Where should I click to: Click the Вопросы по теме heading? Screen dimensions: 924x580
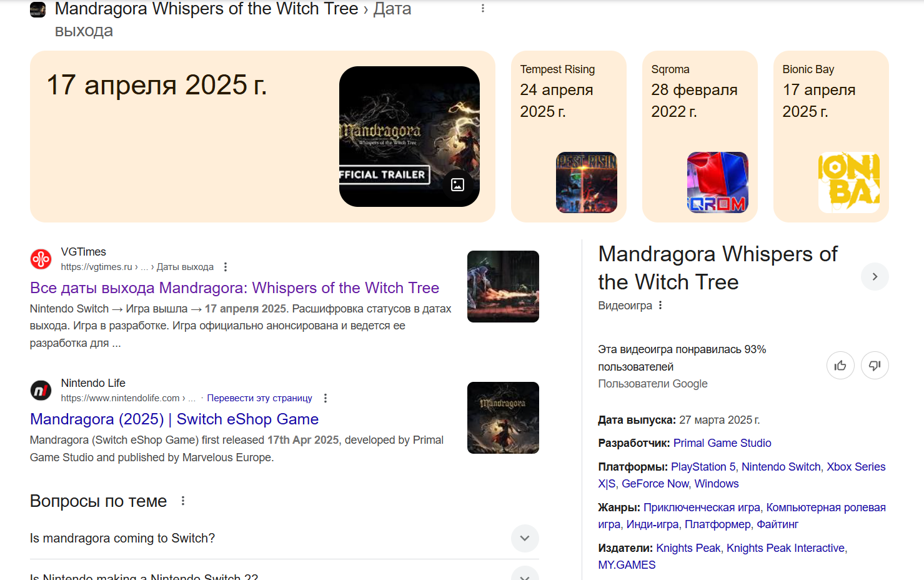click(x=98, y=501)
